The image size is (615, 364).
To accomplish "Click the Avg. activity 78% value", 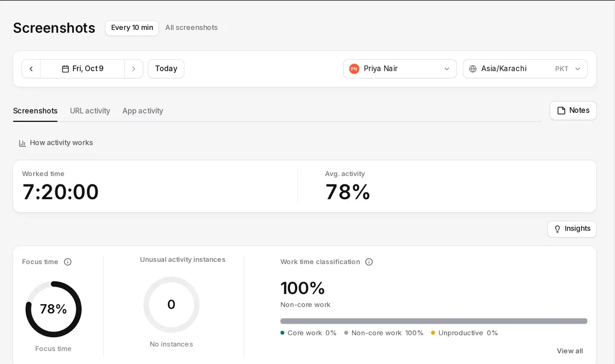I will (x=348, y=192).
